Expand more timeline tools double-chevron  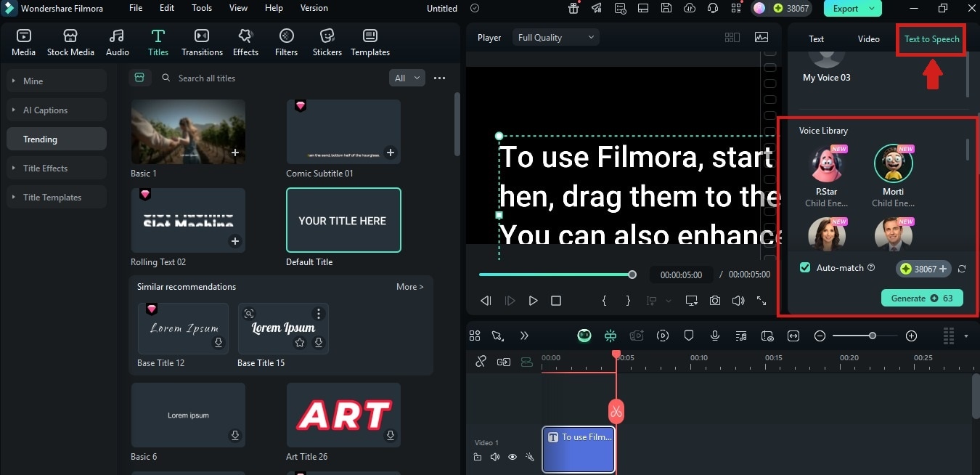(x=524, y=336)
